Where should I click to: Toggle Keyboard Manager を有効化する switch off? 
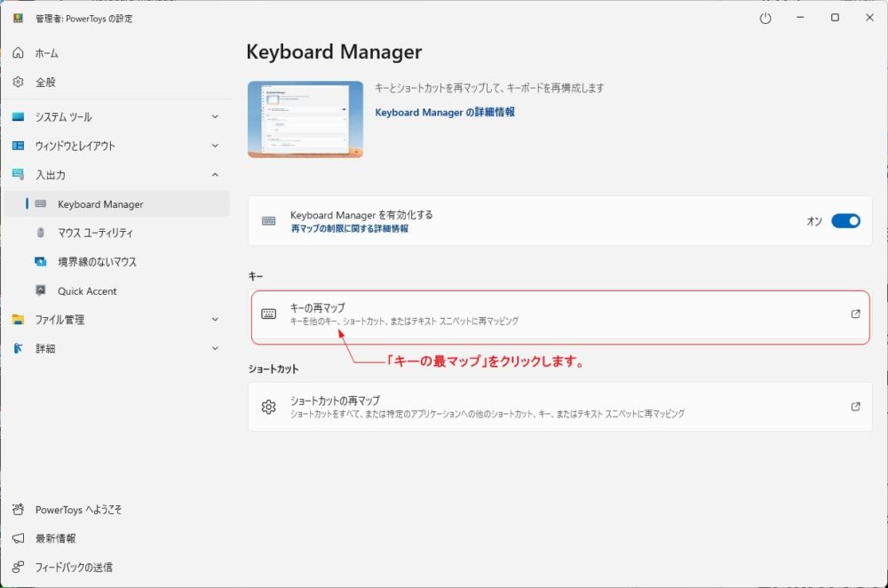tap(845, 221)
